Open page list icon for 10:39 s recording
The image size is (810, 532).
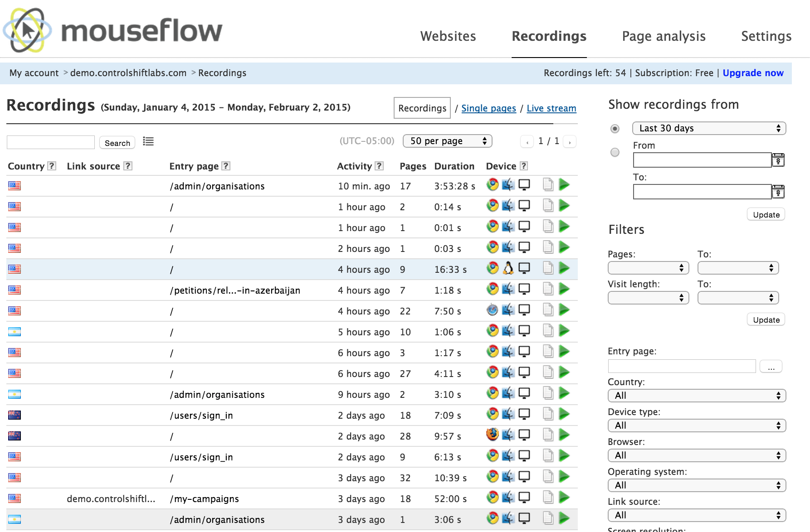click(x=548, y=477)
